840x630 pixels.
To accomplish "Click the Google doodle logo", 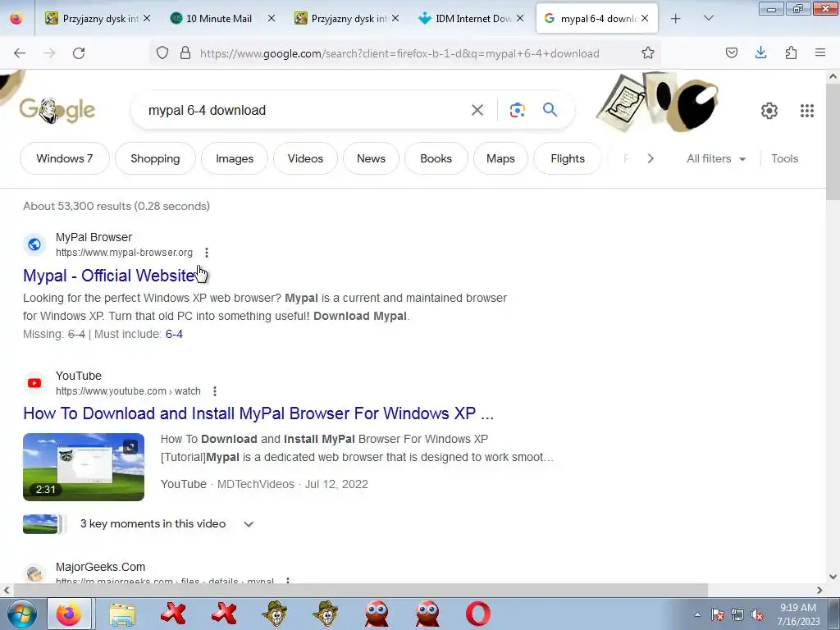I will click(57, 111).
